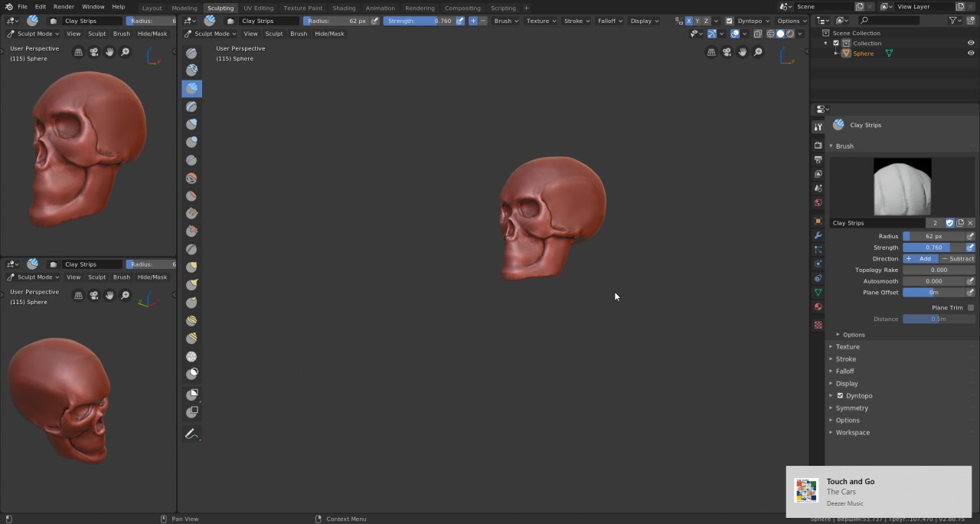The width and height of the screenshot is (980, 524).
Task: Set brush direction to Add in properties
Action: [920, 258]
